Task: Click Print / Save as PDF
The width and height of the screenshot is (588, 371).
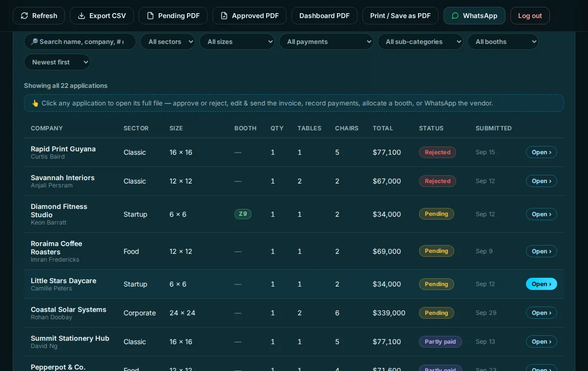Action: (400, 16)
